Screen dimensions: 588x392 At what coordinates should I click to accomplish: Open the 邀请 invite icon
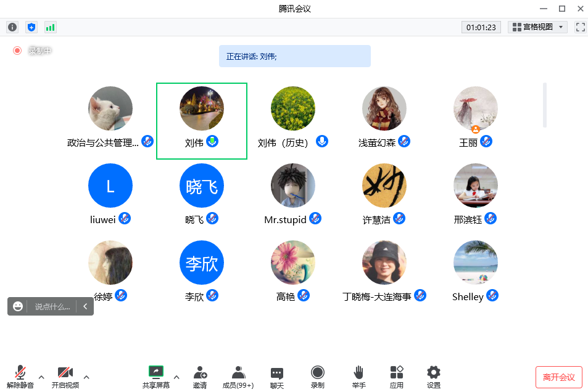point(200,377)
